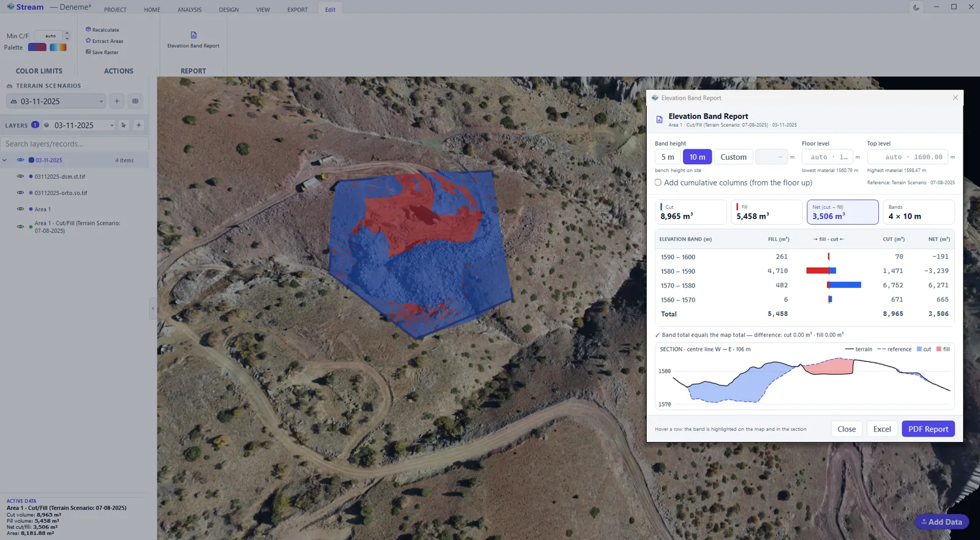Image resolution: width=980 pixels, height=540 pixels.
Task: Click the Search layers/records field
Action: tap(74, 144)
